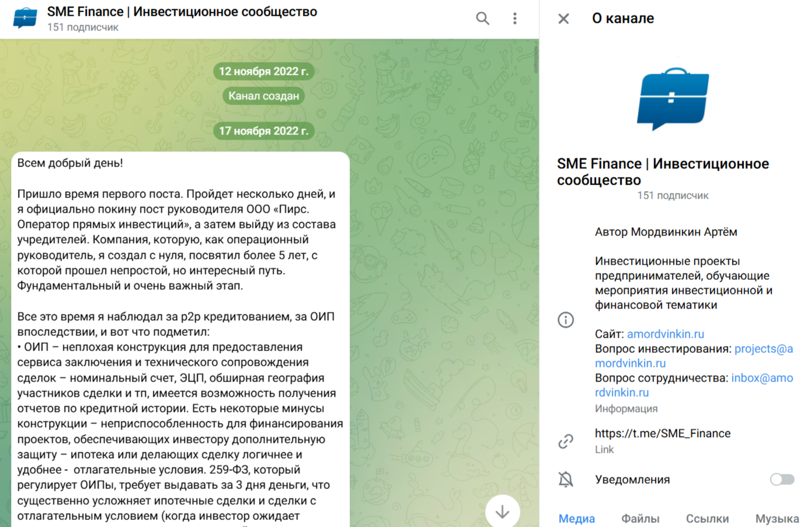
Task: Click the chat scrollbar handle
Action: 535,58
